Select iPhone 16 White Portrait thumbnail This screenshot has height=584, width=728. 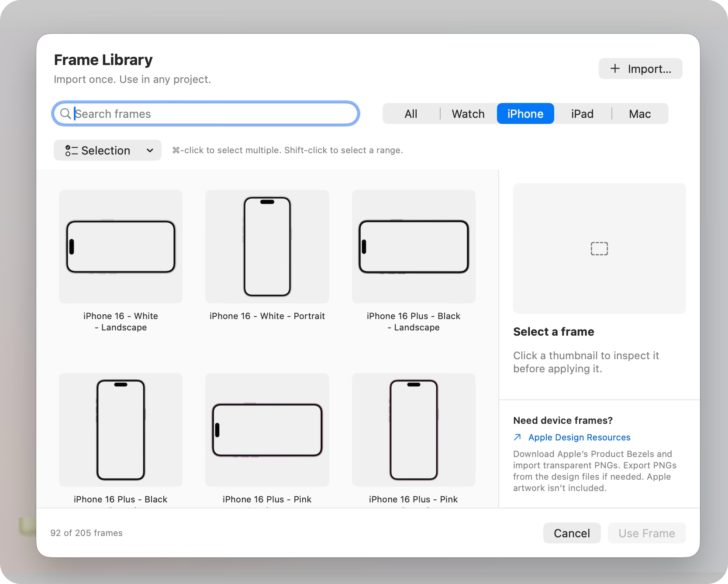(x=267, y=247)
